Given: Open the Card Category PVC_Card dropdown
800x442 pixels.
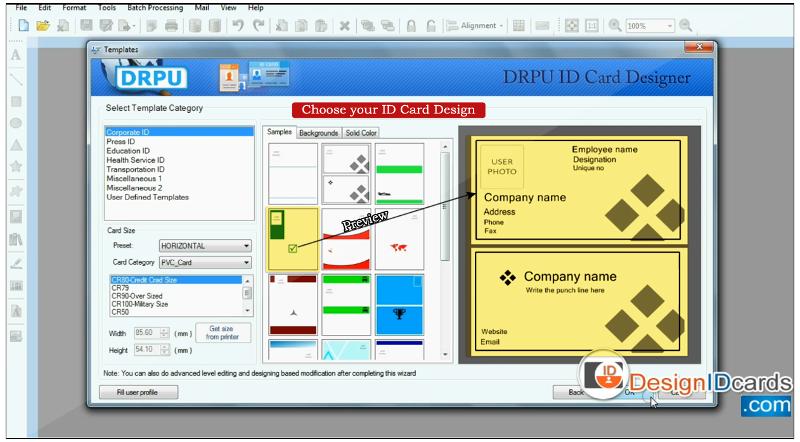Looking at the screenshot, I should pos(205,263).
